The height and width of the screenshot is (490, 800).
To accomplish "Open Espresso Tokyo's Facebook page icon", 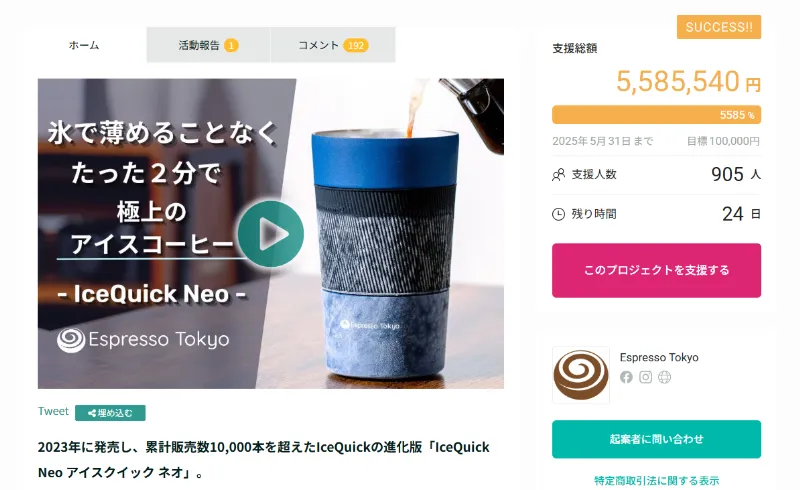I will [x=626, y=377].
